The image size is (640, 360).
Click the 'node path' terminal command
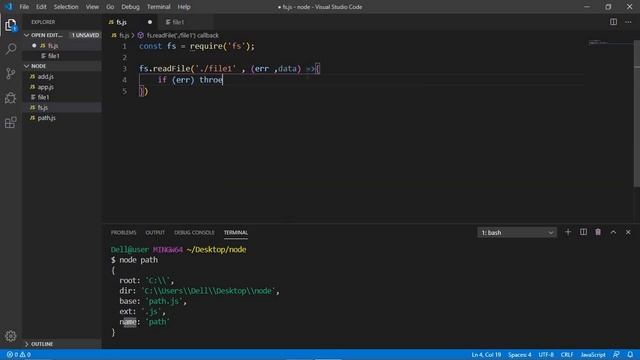click(138, 260)
